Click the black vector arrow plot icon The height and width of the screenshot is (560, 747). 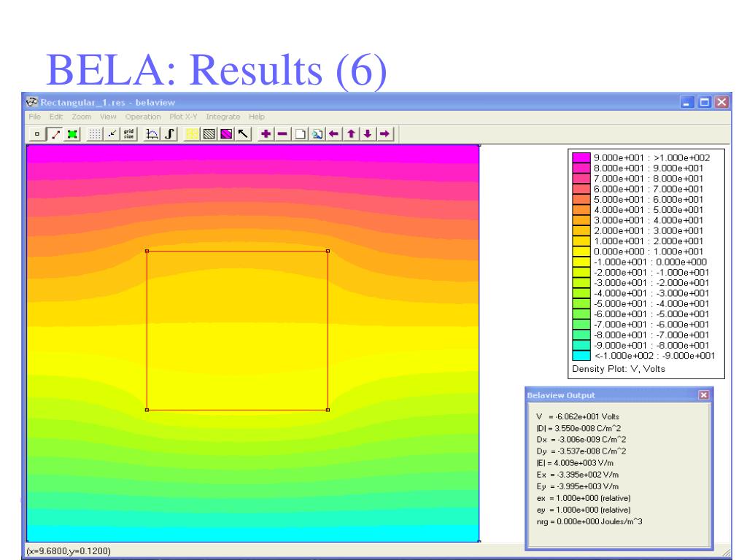[x=243, y=134]
